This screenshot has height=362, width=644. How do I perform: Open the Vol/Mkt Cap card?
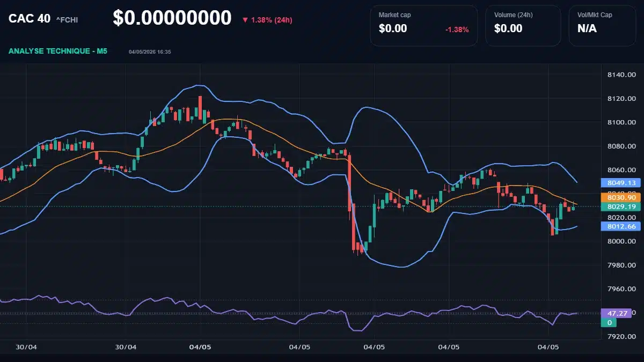click(603, 26)
